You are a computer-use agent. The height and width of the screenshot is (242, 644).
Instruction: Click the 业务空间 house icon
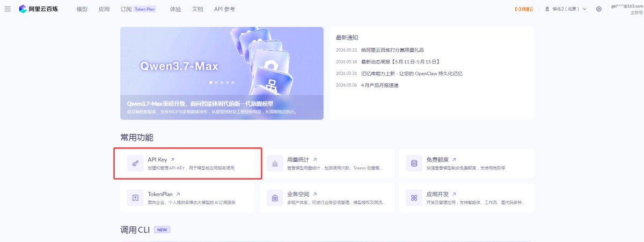pyautogui.click(x=275, y=198)
